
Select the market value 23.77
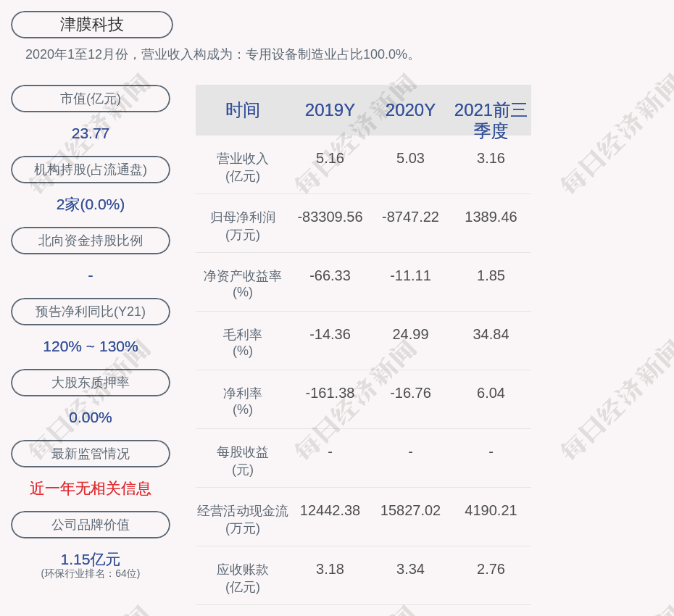(91, 133)
